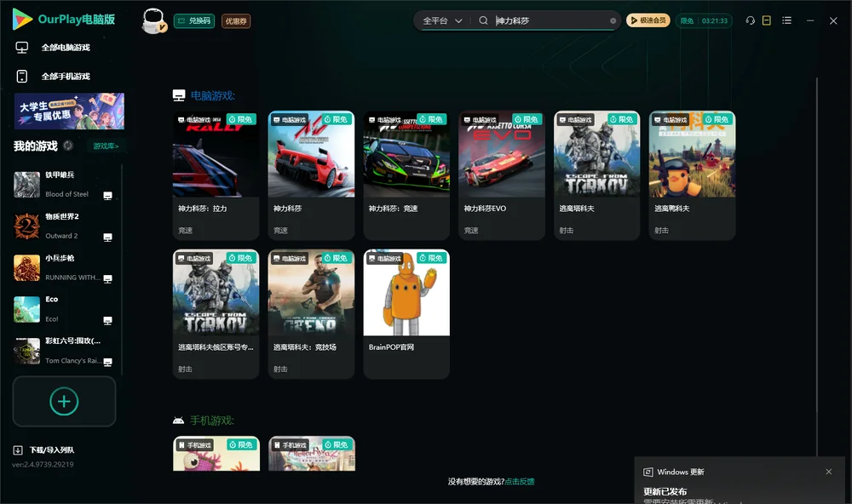The image size is (852, 504).
Task: Select 小兵步枪 in my games
Action: 62,267
